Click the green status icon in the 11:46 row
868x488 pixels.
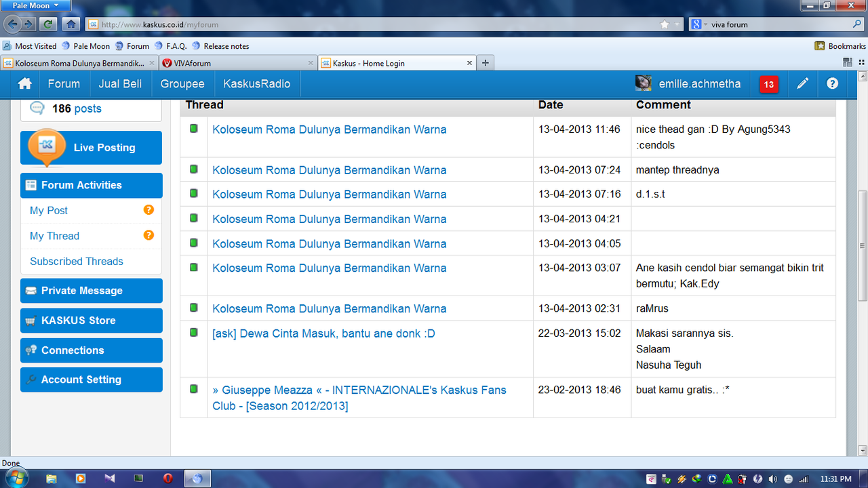point(194,128)
